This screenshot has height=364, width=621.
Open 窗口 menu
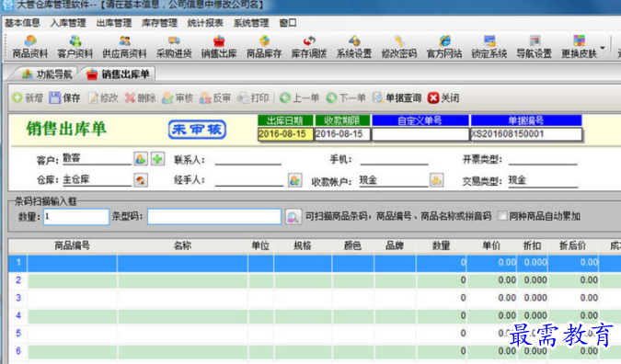coord(288,23)
